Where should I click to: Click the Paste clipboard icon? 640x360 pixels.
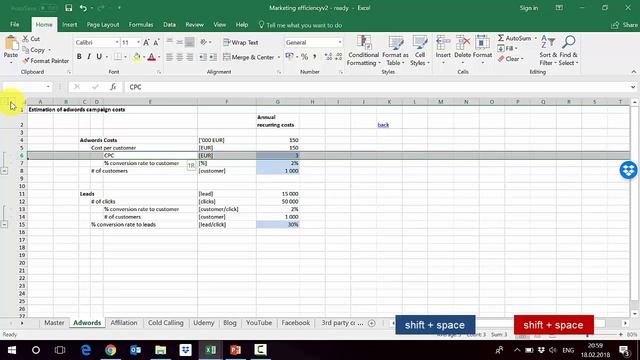[x=11, y=43]
